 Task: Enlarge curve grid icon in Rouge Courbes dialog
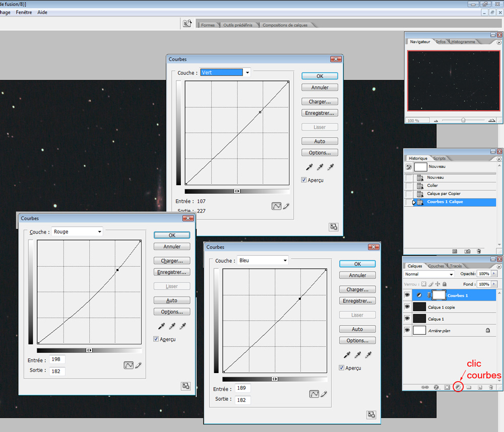point(186,386)
